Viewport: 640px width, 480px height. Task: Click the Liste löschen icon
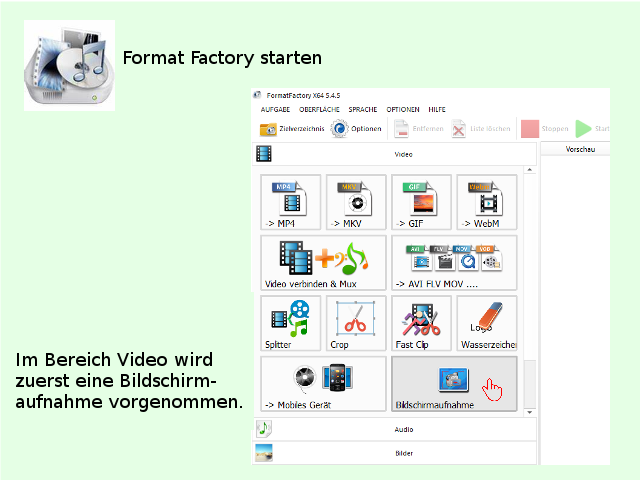pyautogui.click(x=459, y=129)
